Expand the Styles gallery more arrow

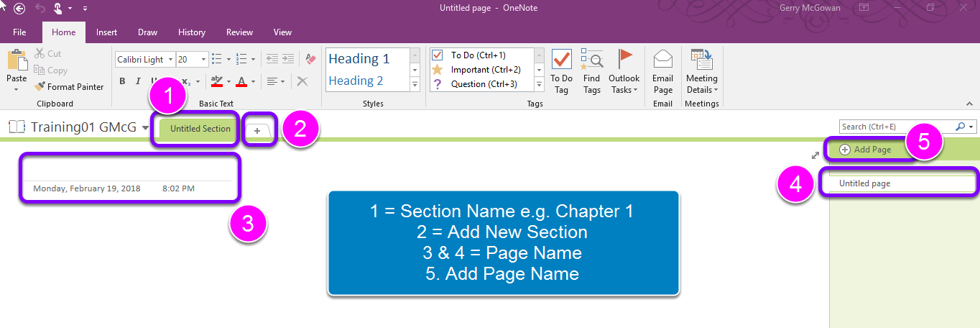tap(415, 85)
